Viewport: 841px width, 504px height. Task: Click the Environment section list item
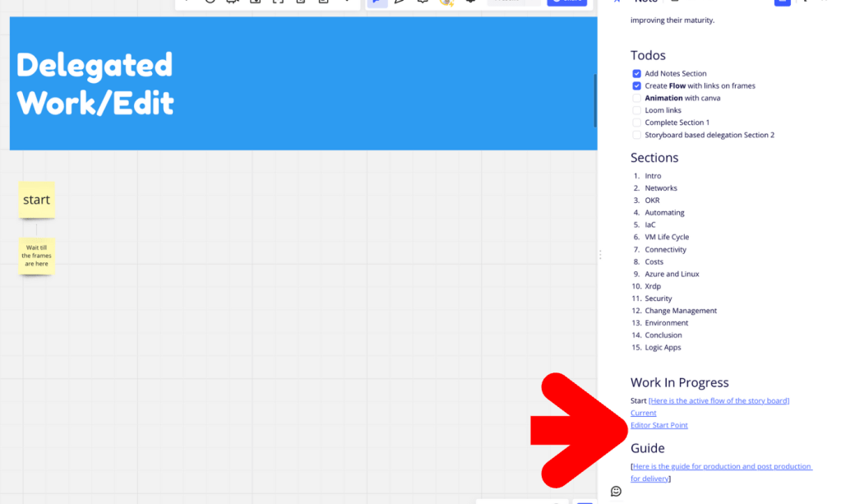click(666, 323)
